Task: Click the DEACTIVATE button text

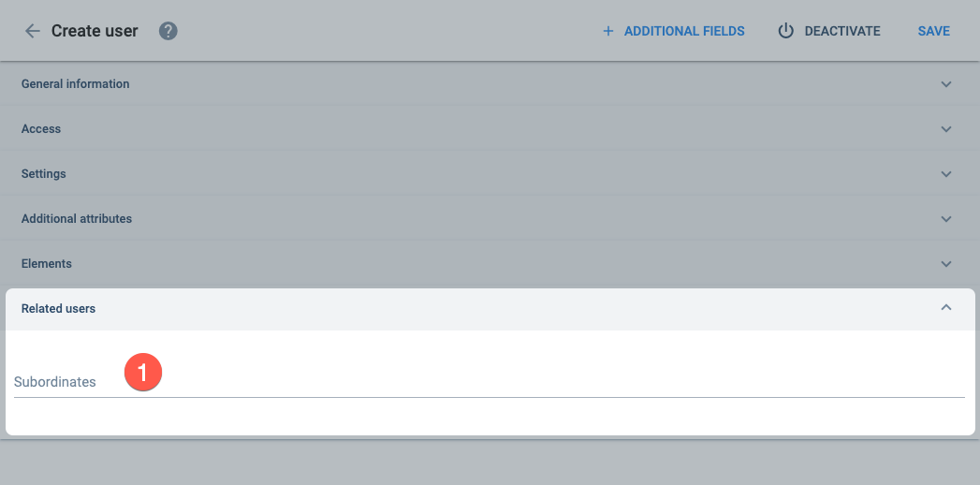Action: [841, 31]
